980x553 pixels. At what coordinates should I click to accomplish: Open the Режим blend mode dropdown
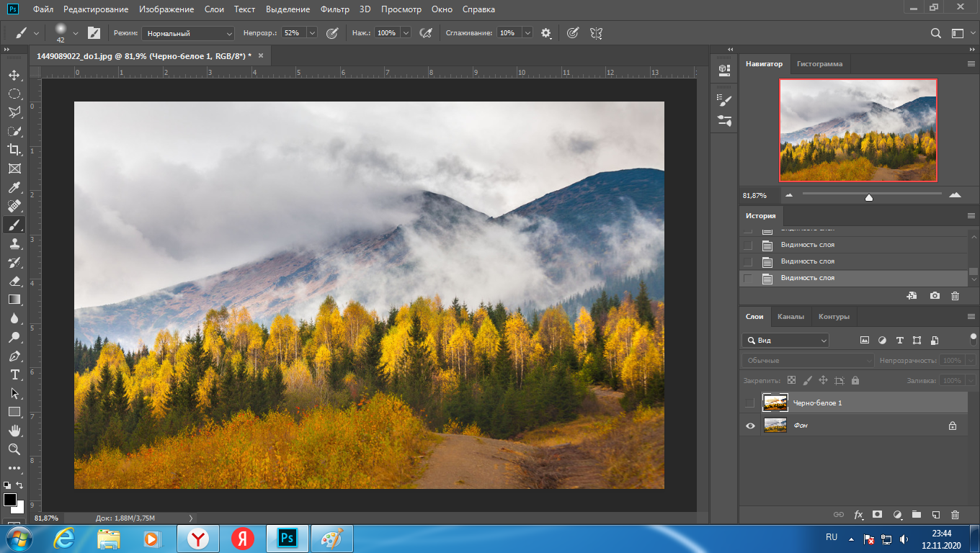point(188,33)
